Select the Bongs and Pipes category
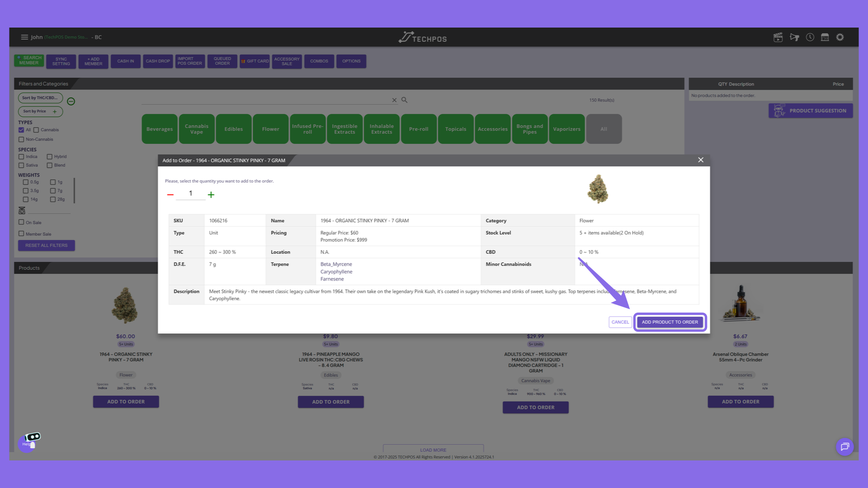The height and width of the screenshot is (488, 868). (530, 129)
